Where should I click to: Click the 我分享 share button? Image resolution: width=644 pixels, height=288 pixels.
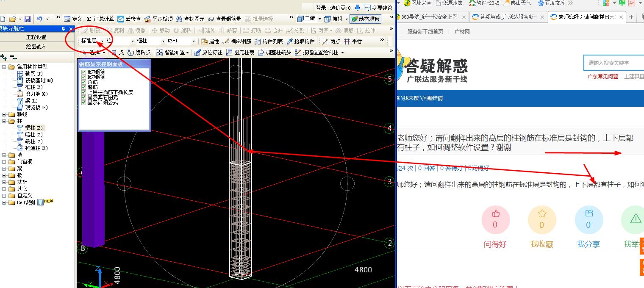click(x=588, y=220)
